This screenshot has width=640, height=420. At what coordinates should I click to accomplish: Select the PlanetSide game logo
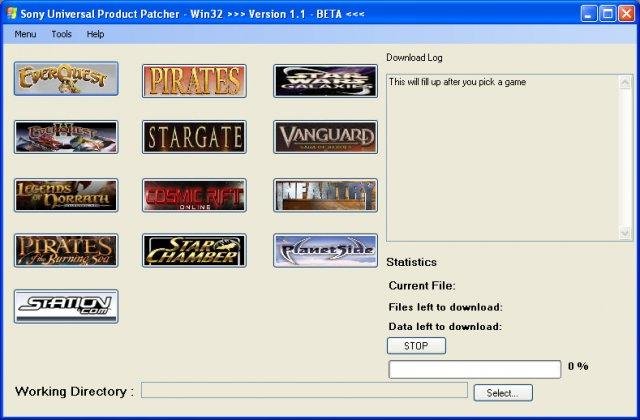(x=325, y=251)
